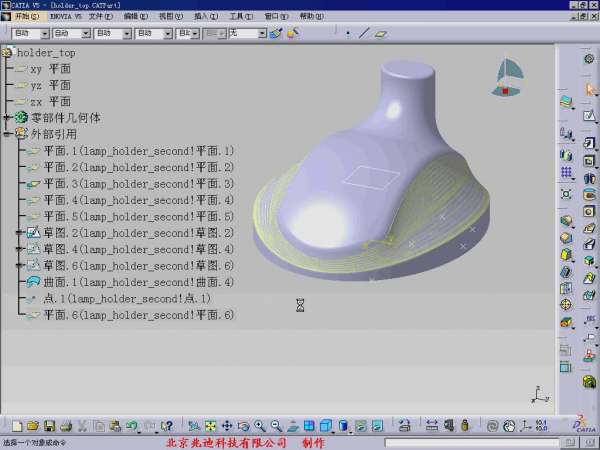The image size is (600, 450).
Task: Expand the 草图.2 sketch node
Action: pos(19,233)
